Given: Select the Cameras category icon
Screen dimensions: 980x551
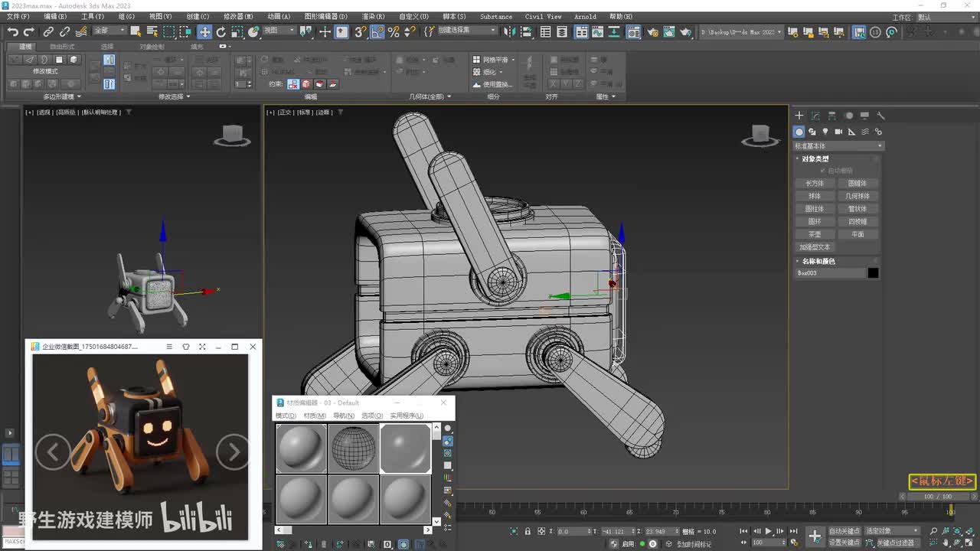Looking at the screenshot, I should coord(838,132).
